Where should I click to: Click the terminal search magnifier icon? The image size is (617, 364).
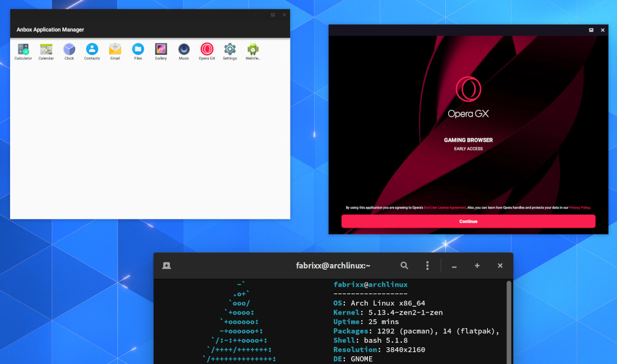pos(404,266)
